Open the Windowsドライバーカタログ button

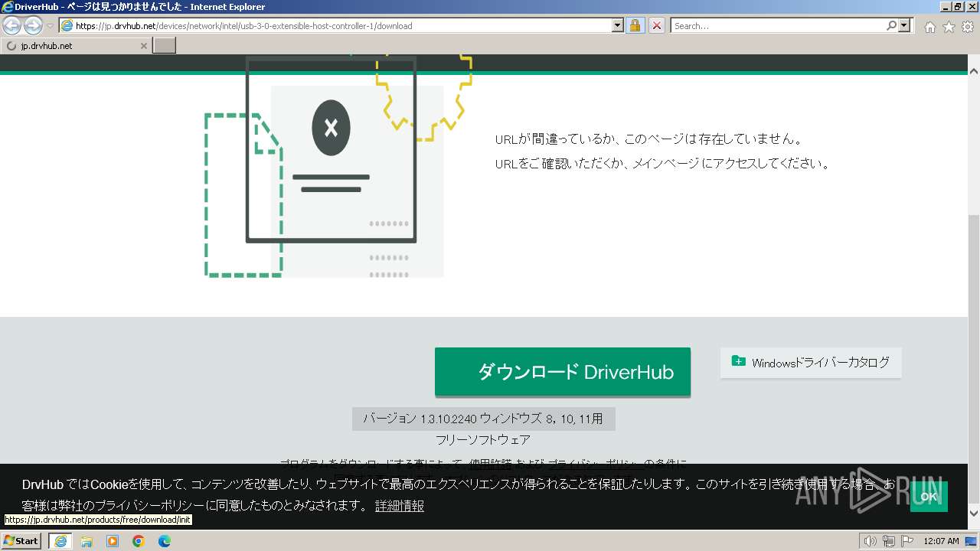(x=811, y=363)
